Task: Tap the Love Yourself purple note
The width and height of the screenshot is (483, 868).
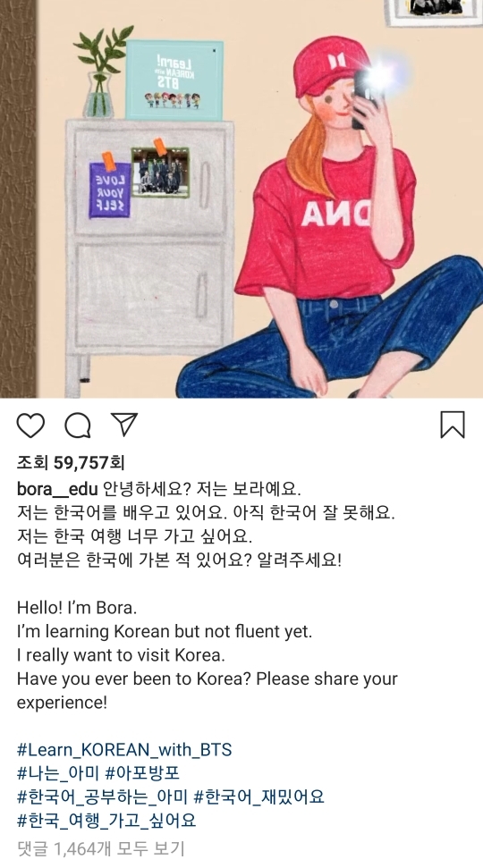Action: coord(110,189)
